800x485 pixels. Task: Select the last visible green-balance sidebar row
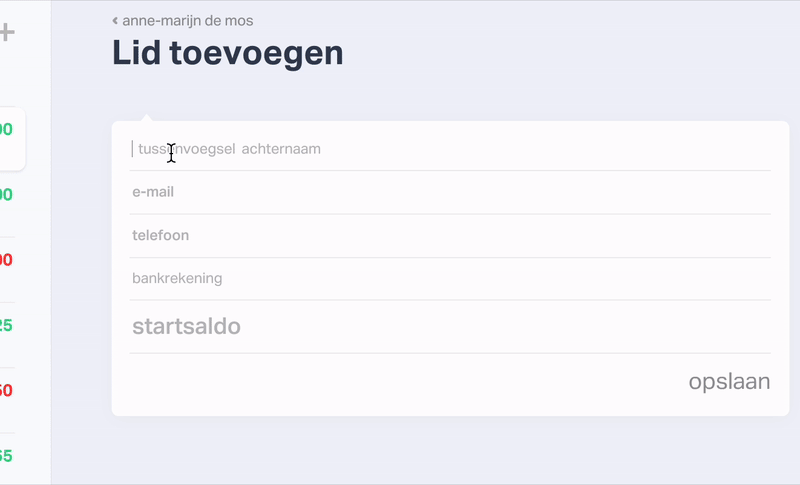tap(10, 456)
